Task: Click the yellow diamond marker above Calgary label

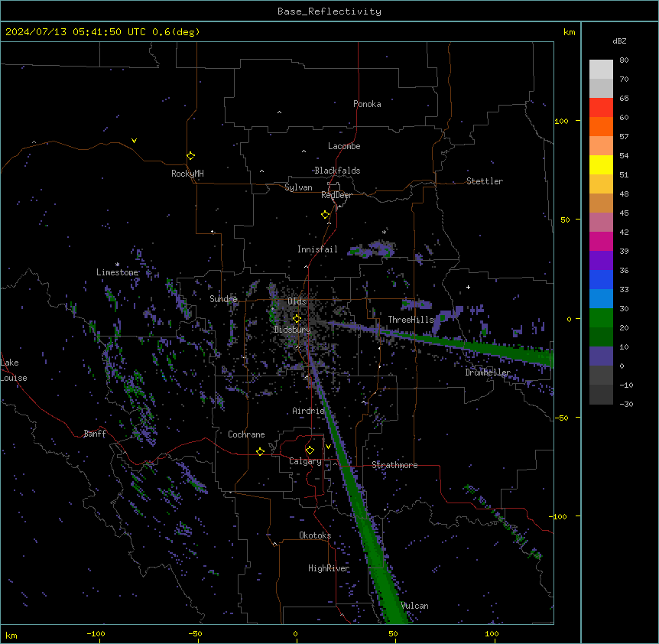Action: click(x=310, y=450)
